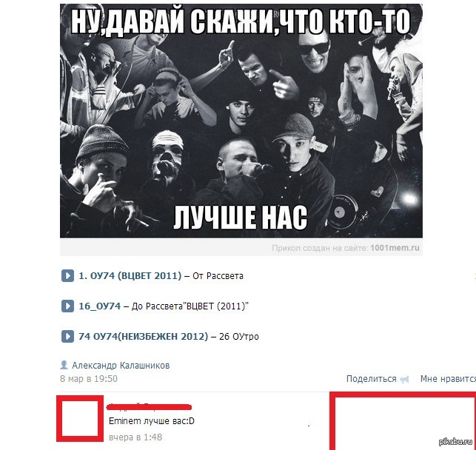Open the redacted commenter name link
This screenshot has height=450, width=476.
point(149,406)
